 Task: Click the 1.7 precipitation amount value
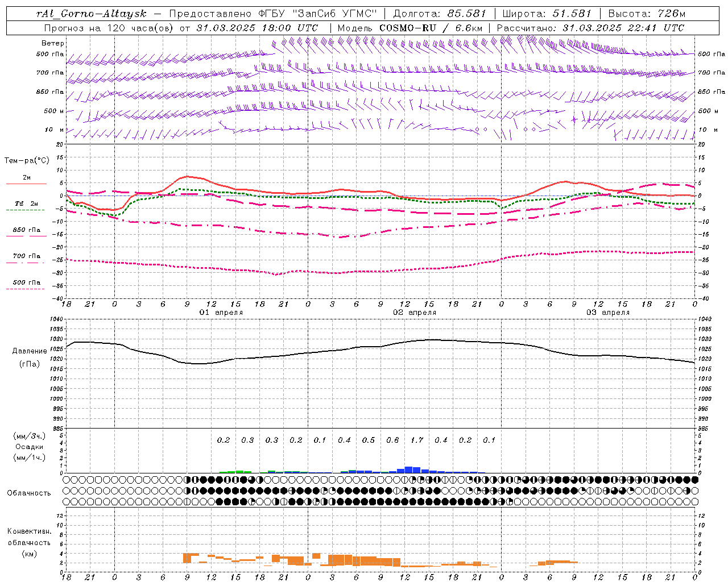[x=417, y=440]
